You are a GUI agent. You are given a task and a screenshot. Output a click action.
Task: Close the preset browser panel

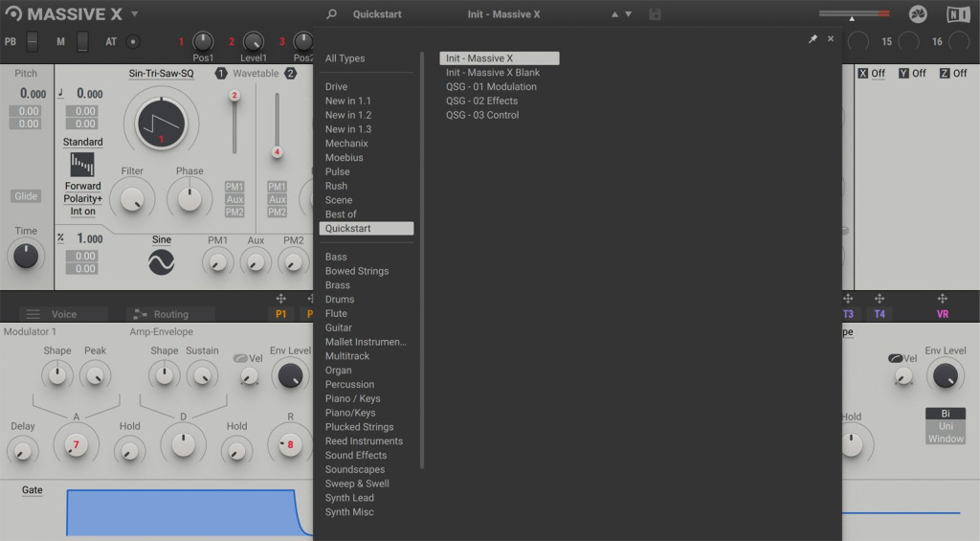[x=831, y=38]
